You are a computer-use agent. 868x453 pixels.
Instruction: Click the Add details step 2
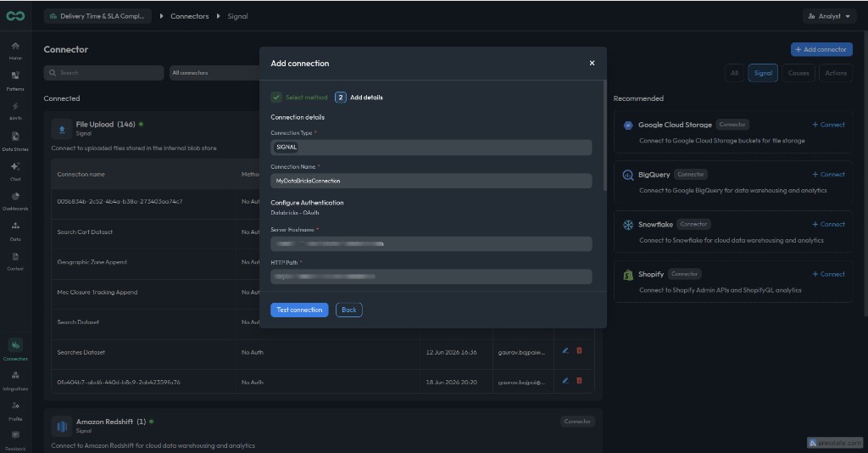point(359,98)
